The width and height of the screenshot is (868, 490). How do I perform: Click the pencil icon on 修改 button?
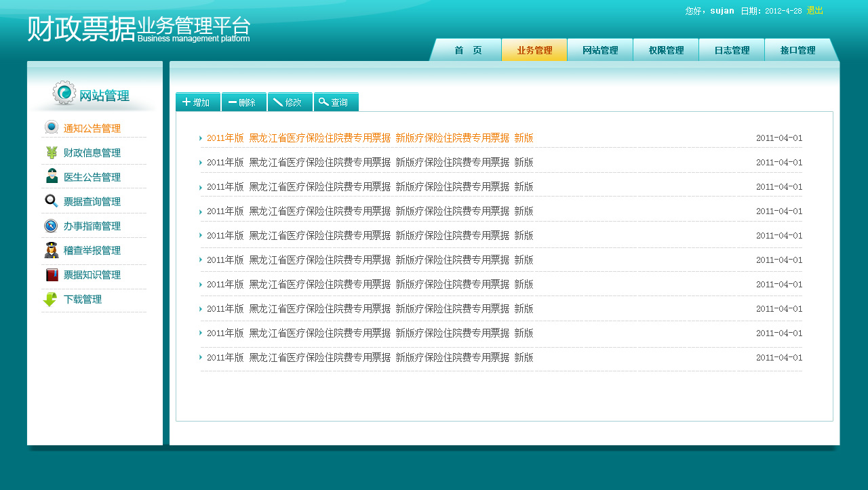pos(278,102)
